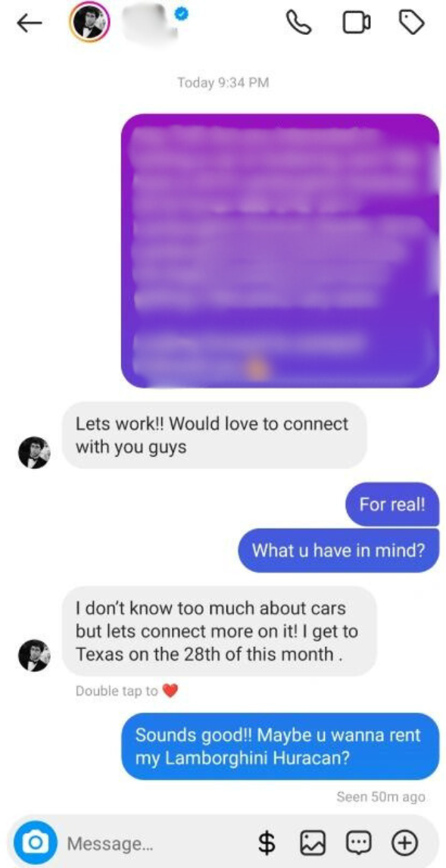446x868 pixels.
Task: Select the 'What u have in mind?' message
Action: pyautogui.click(x=338, y=550)
